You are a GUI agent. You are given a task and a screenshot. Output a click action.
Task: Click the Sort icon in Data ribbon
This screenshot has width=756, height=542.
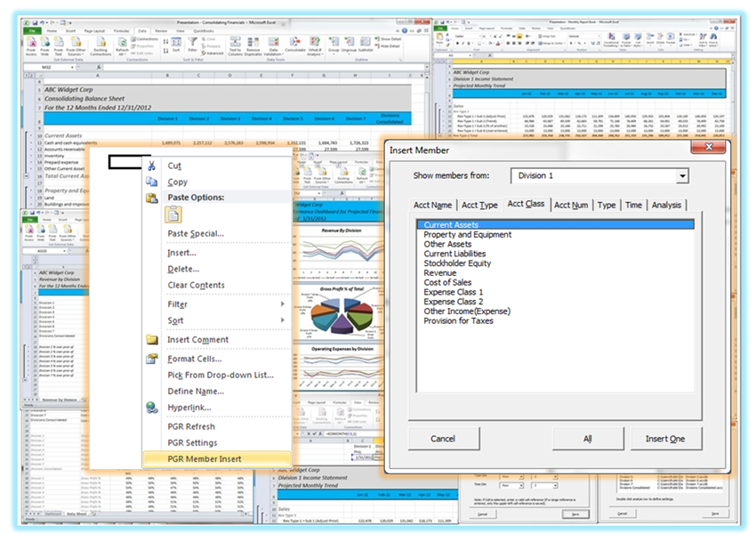pos(176,44)
